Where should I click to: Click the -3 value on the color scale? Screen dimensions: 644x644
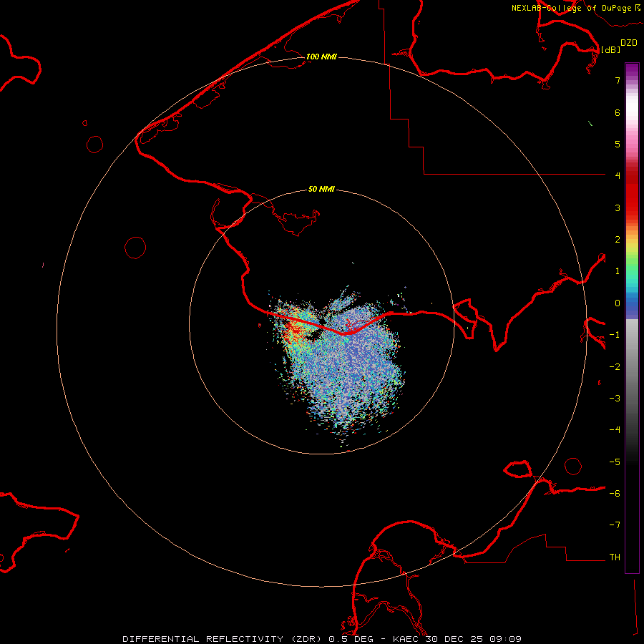[x=615, y=399]
